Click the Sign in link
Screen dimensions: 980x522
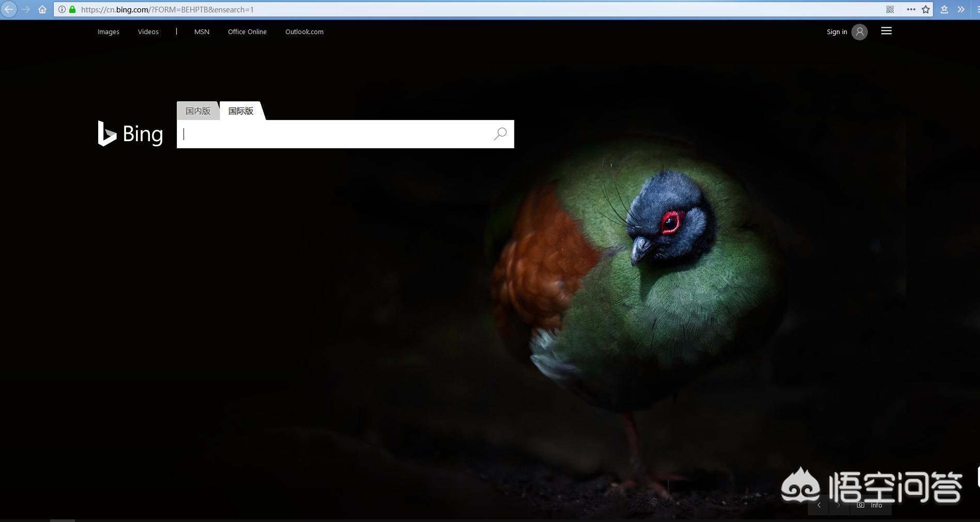(837, 32)
